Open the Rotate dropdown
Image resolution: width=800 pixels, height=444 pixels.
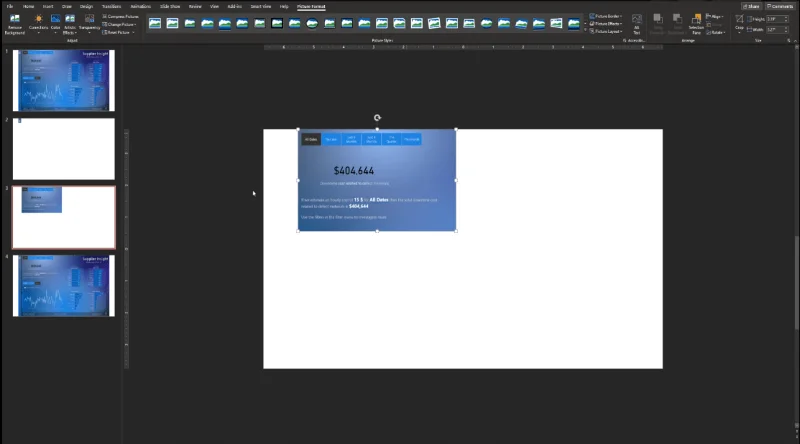coord(715,32)
